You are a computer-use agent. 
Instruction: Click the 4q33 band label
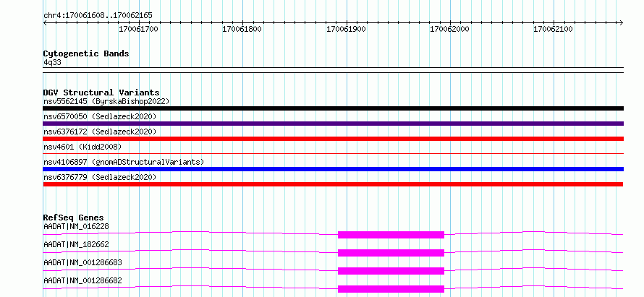(x=53, y=62)
